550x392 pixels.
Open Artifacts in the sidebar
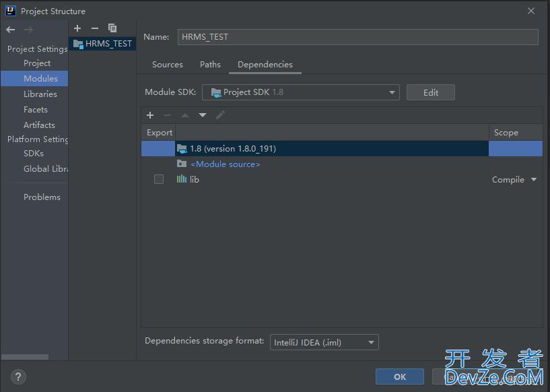coord(39,125)
